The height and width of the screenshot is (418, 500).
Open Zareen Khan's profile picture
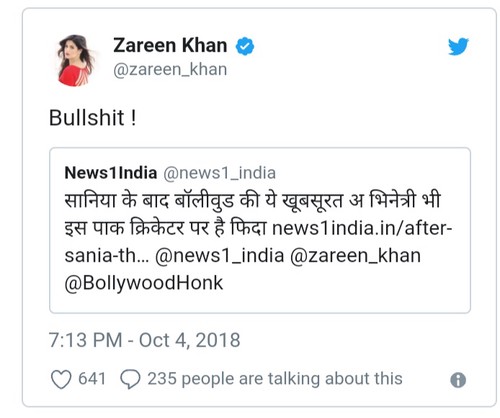point(74,60)
